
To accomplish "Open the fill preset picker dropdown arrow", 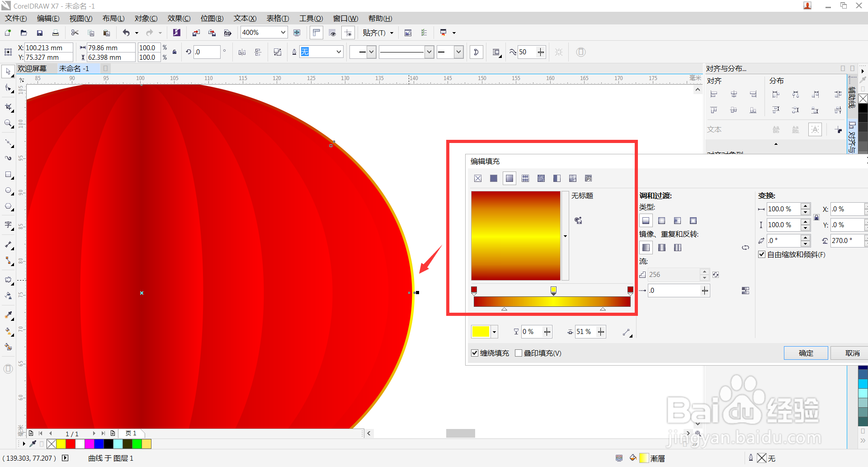I will 565,236.
